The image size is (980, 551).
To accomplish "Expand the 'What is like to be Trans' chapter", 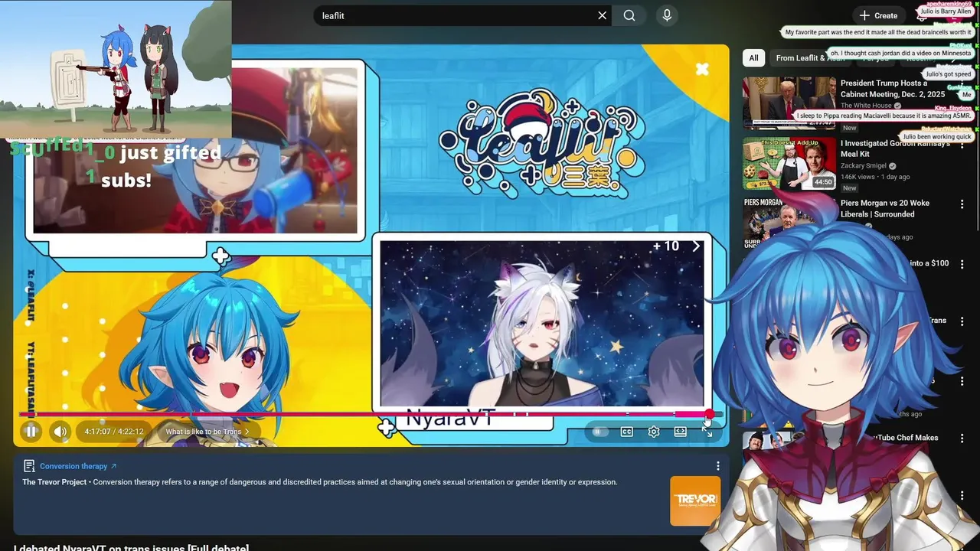I will (207, 432).
